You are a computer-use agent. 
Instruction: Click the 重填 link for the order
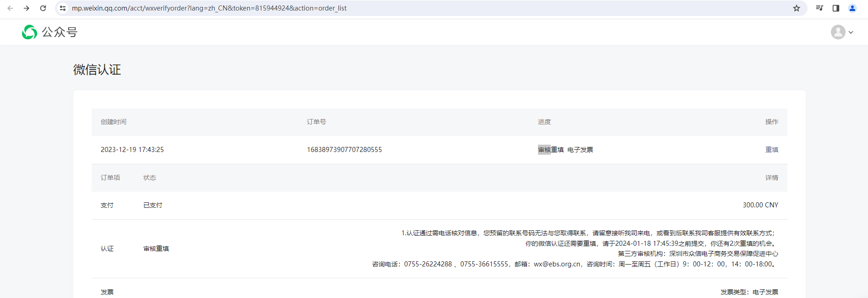772,150
